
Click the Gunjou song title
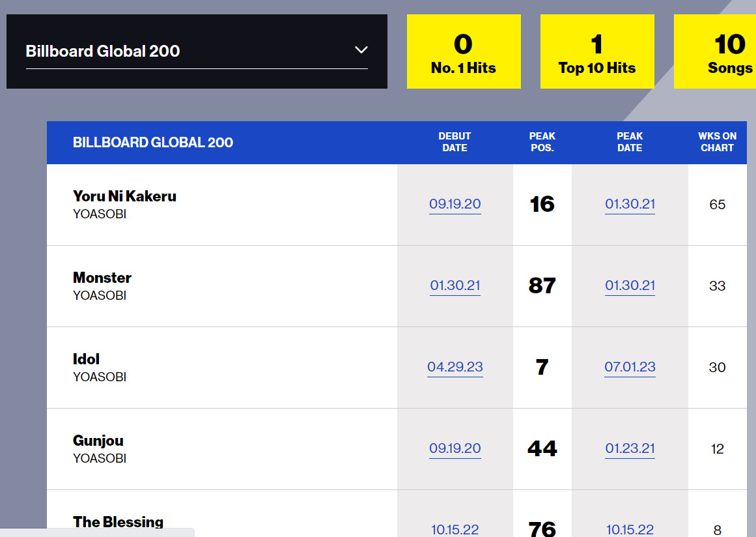[98, 441]
